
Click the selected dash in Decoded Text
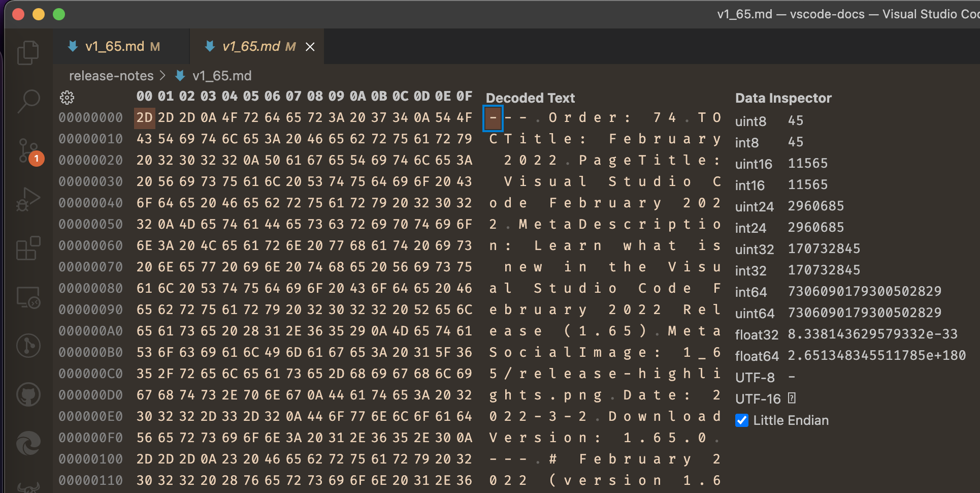(492, 117)
